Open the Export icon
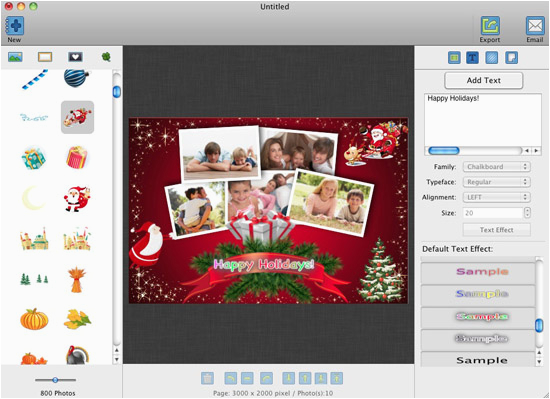Viewport: 550px width, 399px height. (490, 26)
